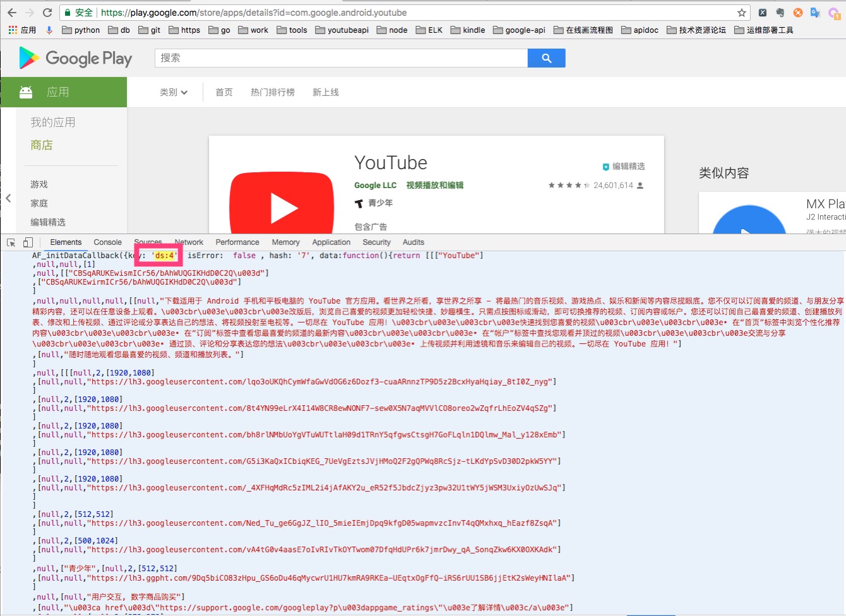
Task: Open the youtubeapi bookmark folder
Action: pyautogui.click(x=342, y=30)
